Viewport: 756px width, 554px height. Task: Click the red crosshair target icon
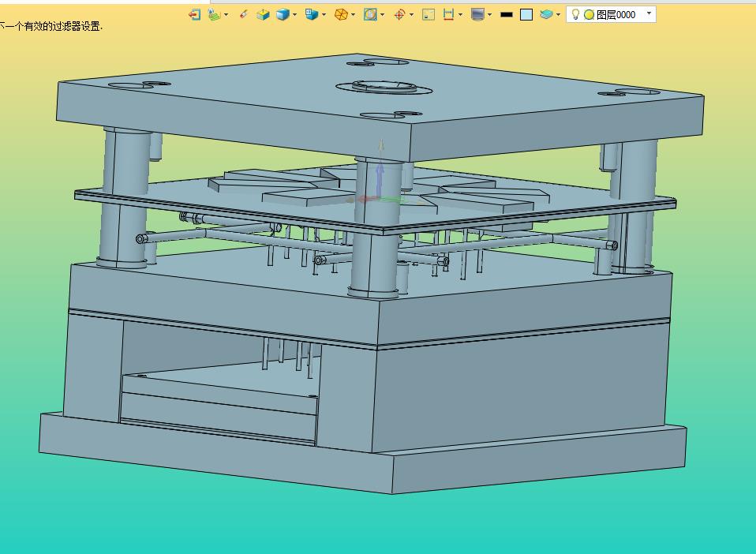coord(399,14)
